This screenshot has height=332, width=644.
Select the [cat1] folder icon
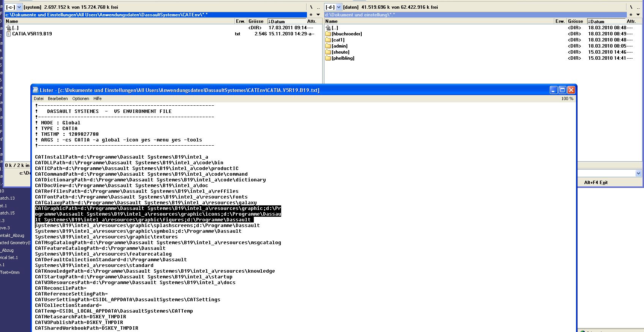(328, 40)
